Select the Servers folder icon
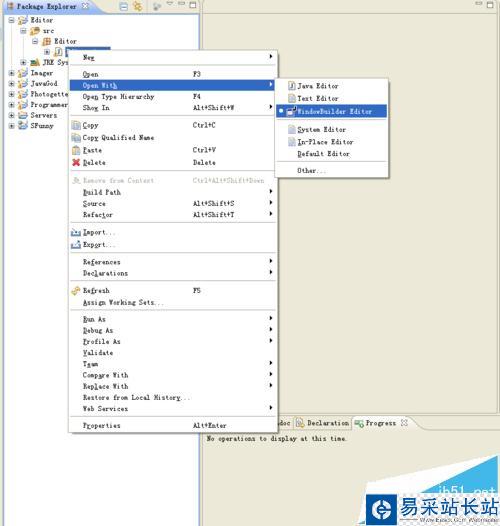Screen dimensions: 500x526 23,115
